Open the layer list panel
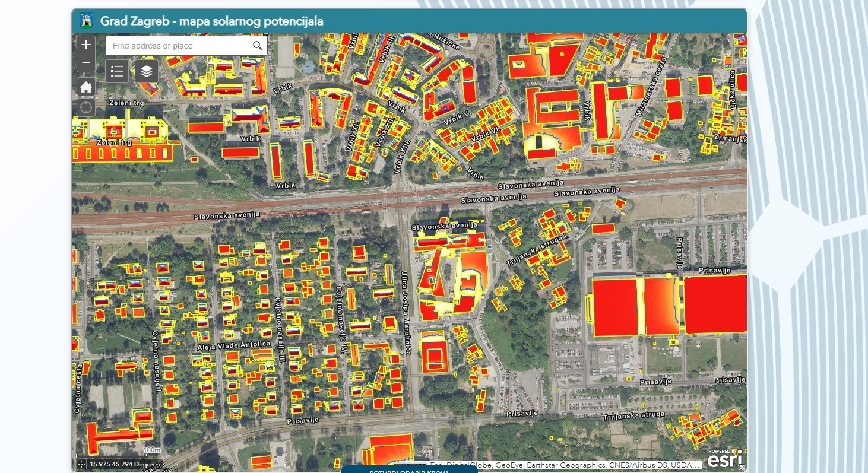 click(x=147, y=71)
